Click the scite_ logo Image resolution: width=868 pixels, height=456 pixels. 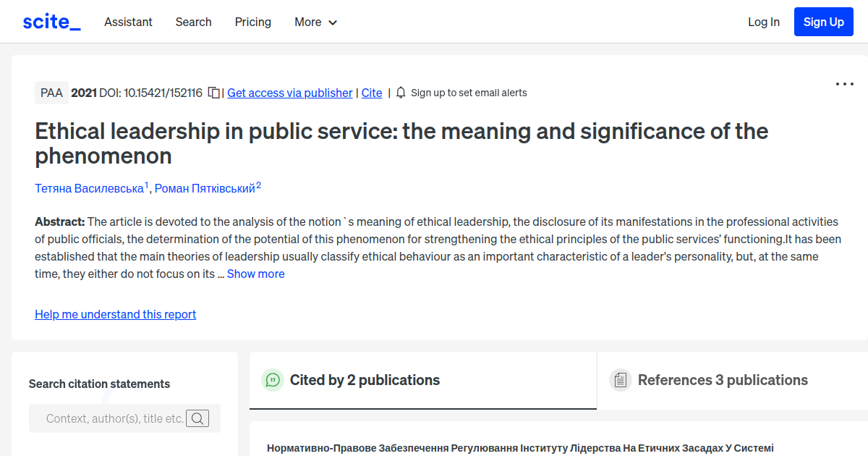51,21
